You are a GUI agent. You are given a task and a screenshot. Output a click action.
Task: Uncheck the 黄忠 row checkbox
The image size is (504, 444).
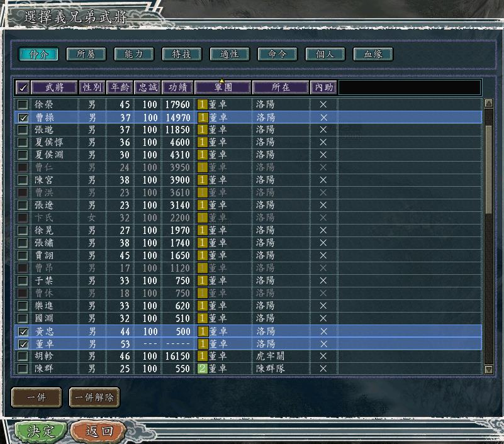[x=23, y=331]
